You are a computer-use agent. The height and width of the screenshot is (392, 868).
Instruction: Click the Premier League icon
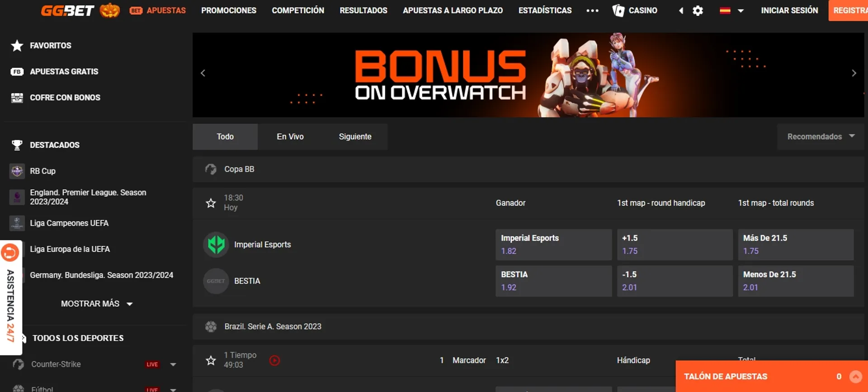[x=17, y=197]
